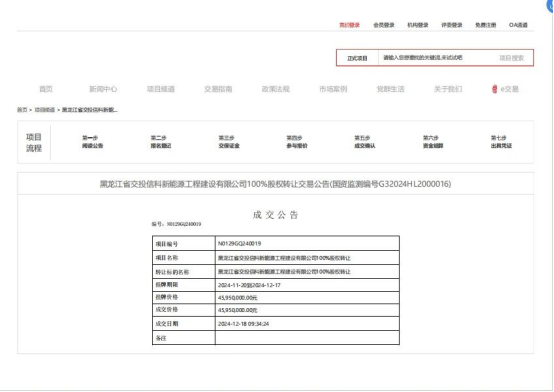
Task: Open the 关于我们 navigation item
Action: (448, 89)
